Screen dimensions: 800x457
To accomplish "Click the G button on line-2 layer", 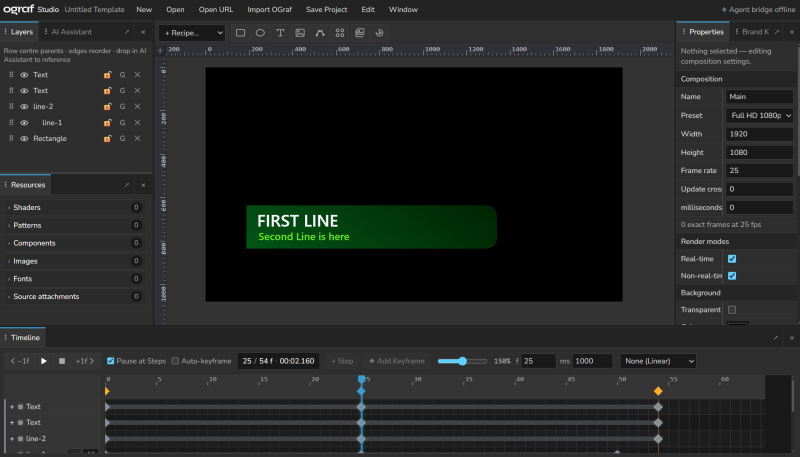I will click(x=122, y=107).
